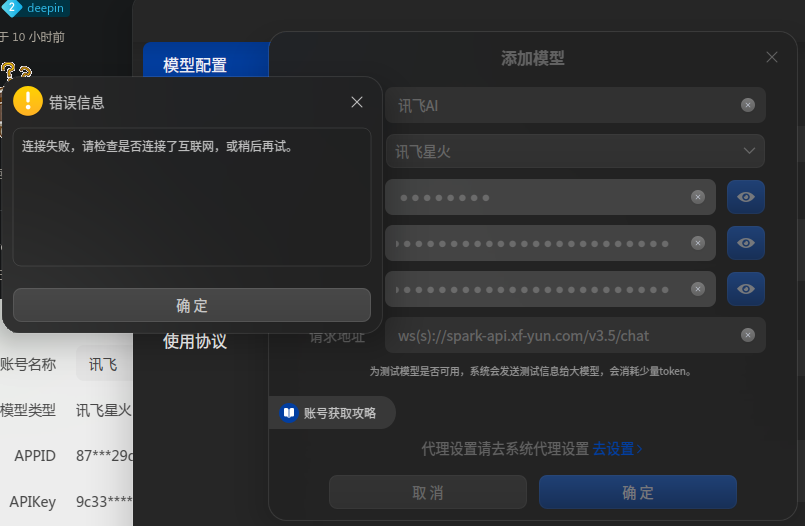The width and height of the screenshot is (805, 526).
Task: Clear the second masked key field
Action: 698,243
